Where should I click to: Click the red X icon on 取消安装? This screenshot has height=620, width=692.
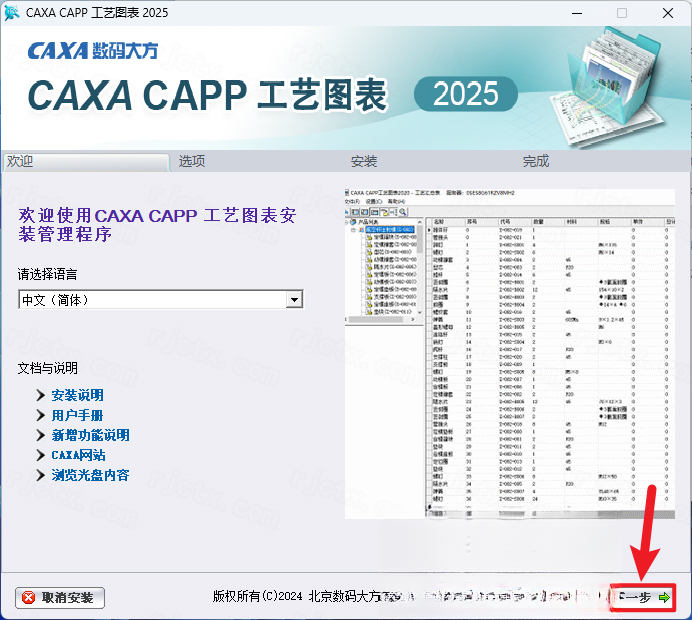(x=29, y=598)
